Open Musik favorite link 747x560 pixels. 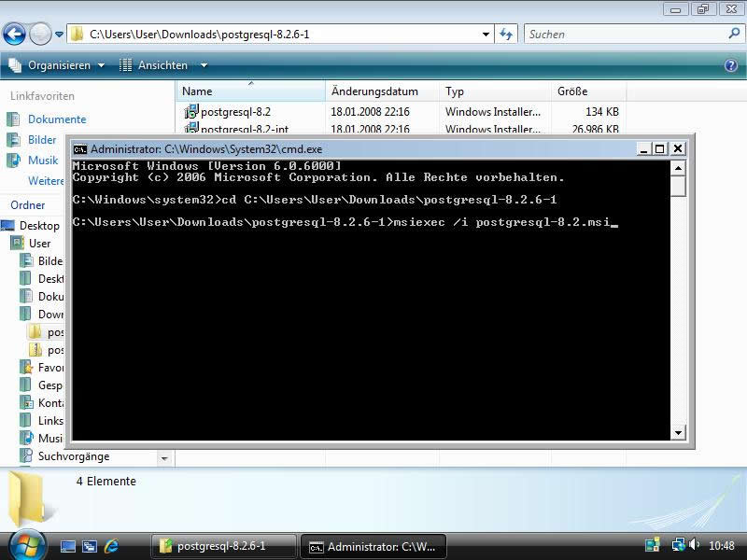[43, 160]
